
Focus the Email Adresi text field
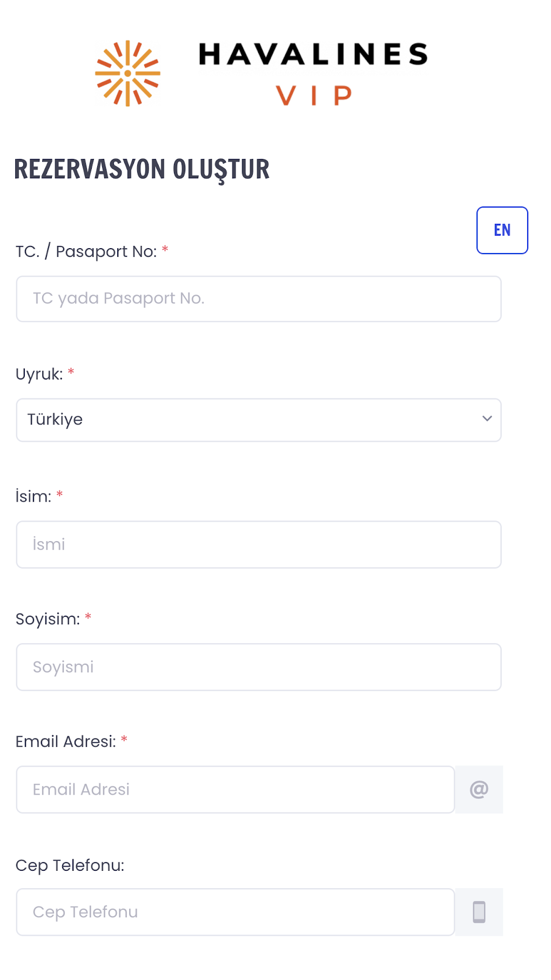click(235, 790)
